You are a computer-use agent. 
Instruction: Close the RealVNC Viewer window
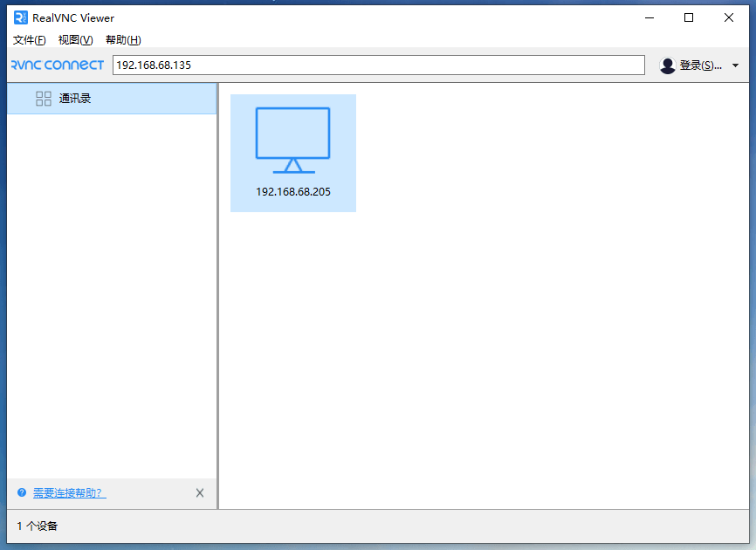[729, 17]
